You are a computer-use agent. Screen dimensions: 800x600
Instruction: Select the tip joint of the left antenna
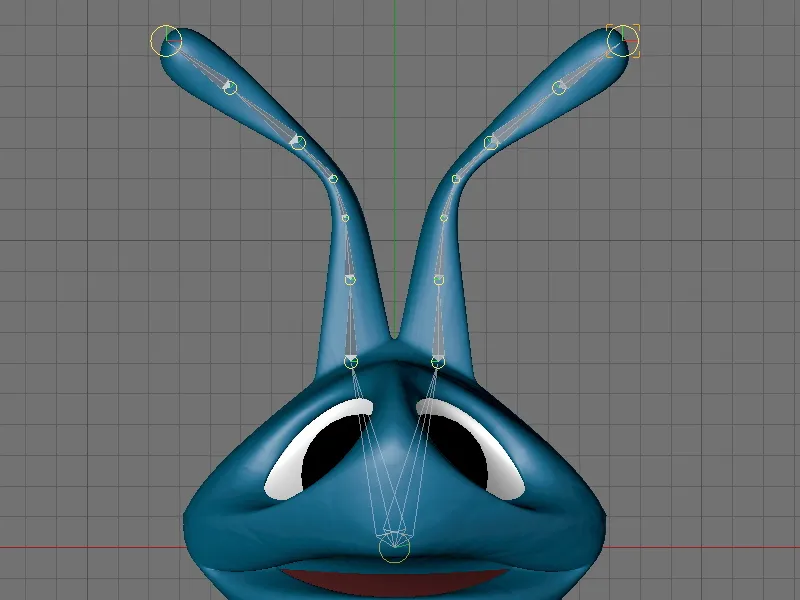[166, 40]
